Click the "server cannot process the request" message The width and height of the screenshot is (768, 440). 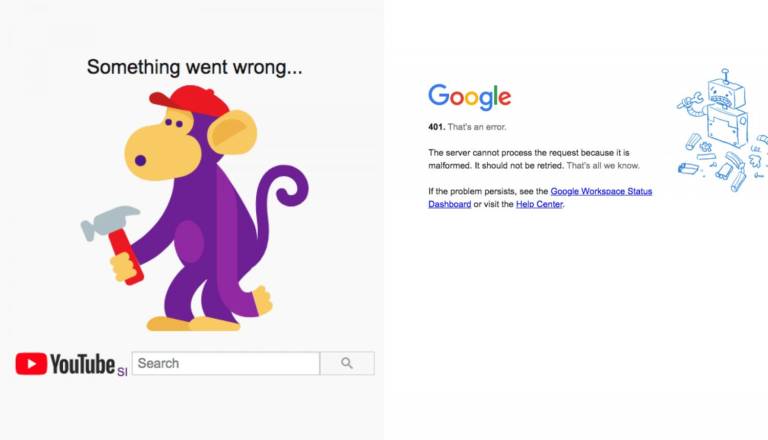click(x=520, y=152)
